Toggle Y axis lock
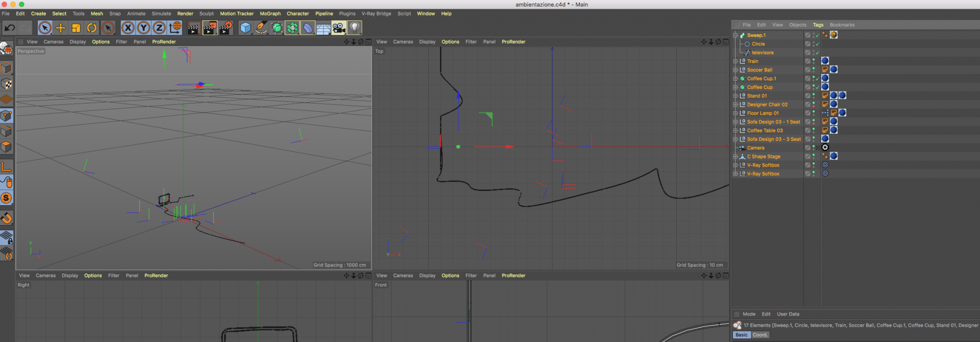980x342 pixels. [144, 28]
